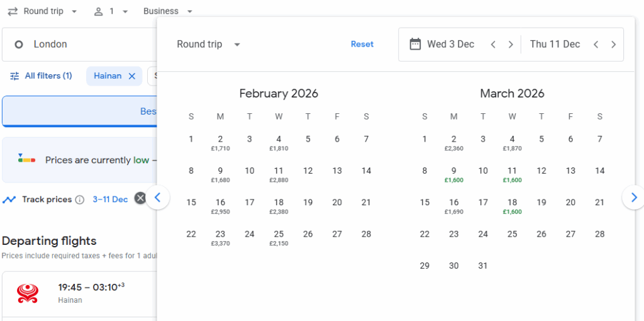Click the Track prices info icon
This screenshot has height=321, width=644.
(80, 200)
